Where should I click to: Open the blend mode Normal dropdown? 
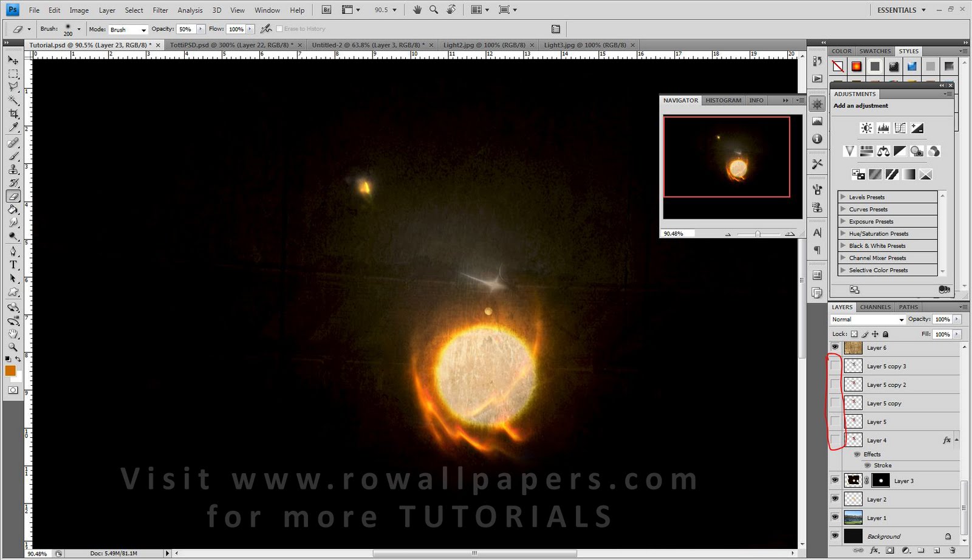(x=868, y=319)
